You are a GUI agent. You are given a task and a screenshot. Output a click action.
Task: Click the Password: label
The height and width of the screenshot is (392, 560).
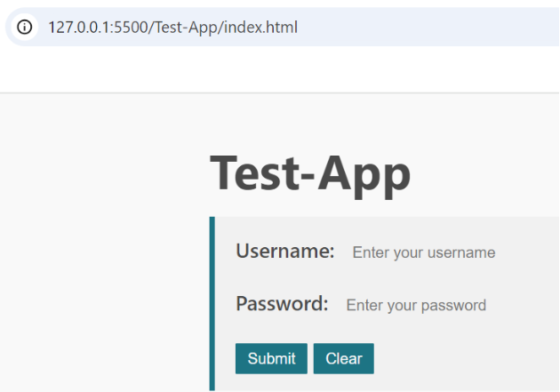click(x=282, y=304)
